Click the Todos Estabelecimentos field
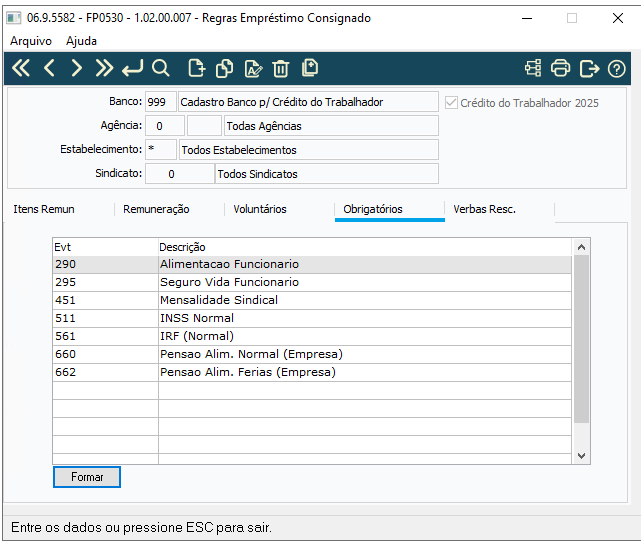 [x=309, y=150]
